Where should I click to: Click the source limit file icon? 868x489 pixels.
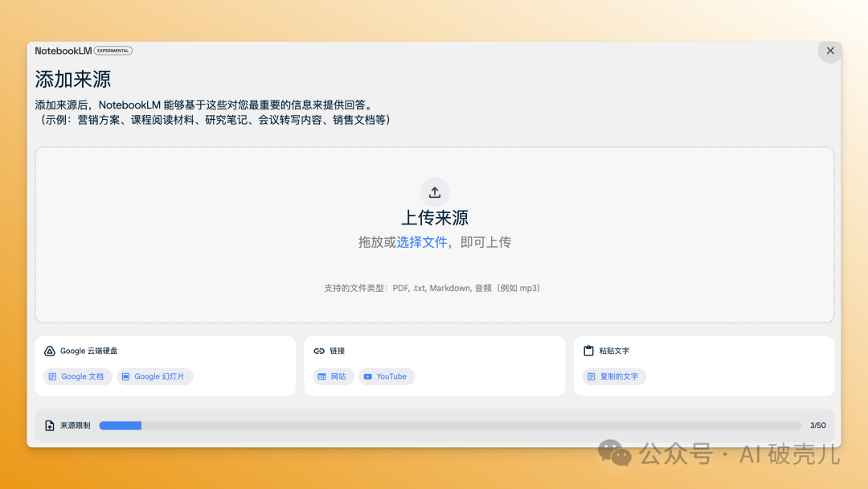pos(50,425)
